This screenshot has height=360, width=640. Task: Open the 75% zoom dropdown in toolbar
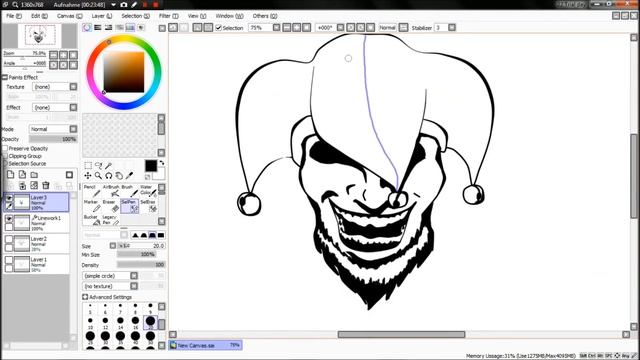[x=276, y=28]
